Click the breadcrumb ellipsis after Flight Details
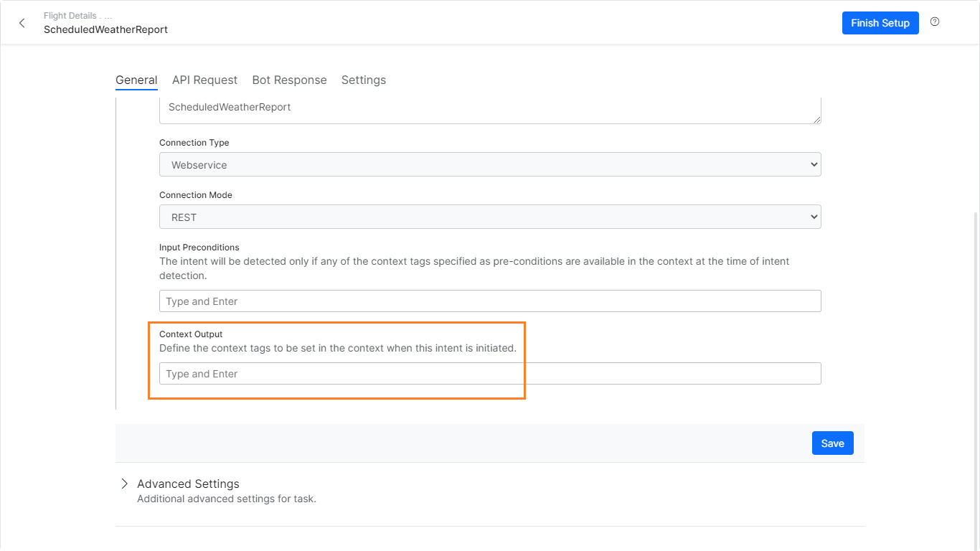 108,16
